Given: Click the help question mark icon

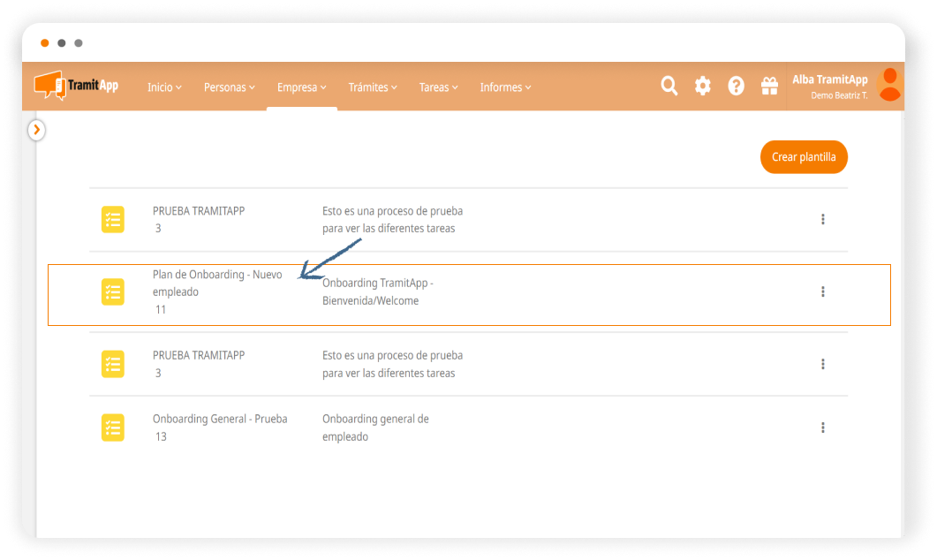Looking at the screenshot, I should pyautogui.click(x=736, y=86).
